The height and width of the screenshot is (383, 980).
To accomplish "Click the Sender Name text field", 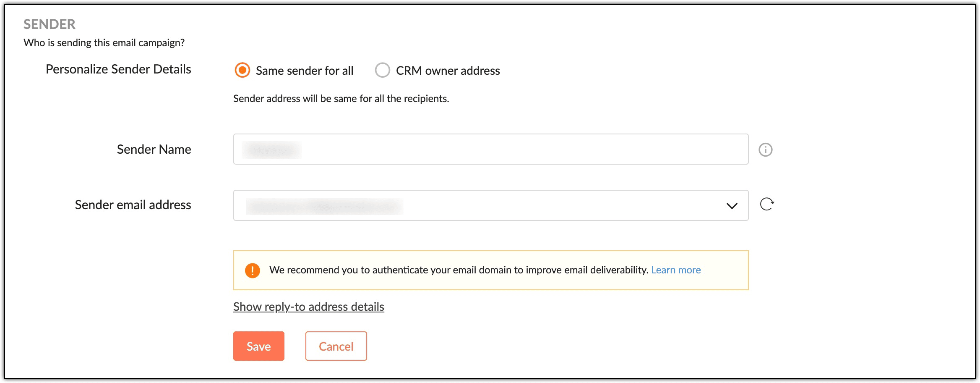I will pos(490,149).
